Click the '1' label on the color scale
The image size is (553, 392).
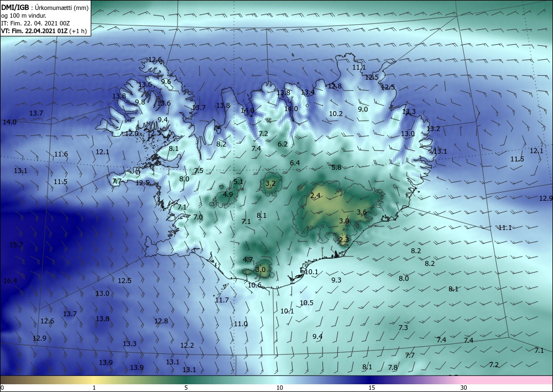pos(94,388)
